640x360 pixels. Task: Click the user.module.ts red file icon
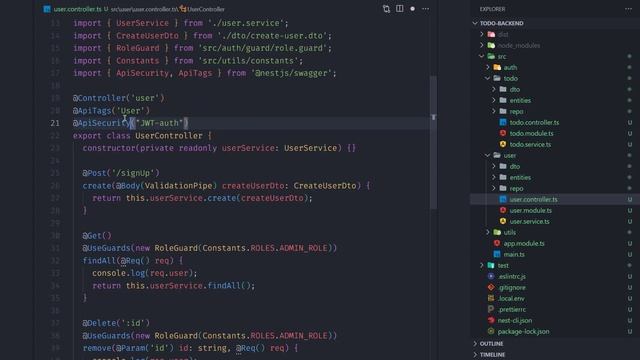[503, 210]
